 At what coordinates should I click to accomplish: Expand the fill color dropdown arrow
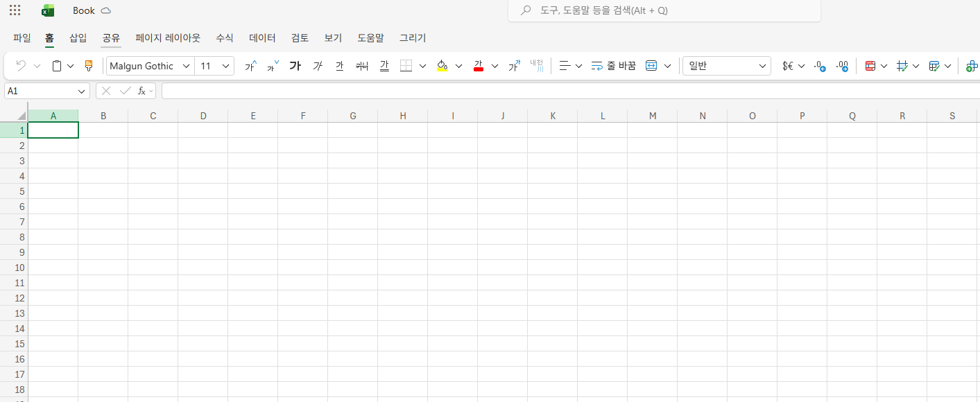458,66
